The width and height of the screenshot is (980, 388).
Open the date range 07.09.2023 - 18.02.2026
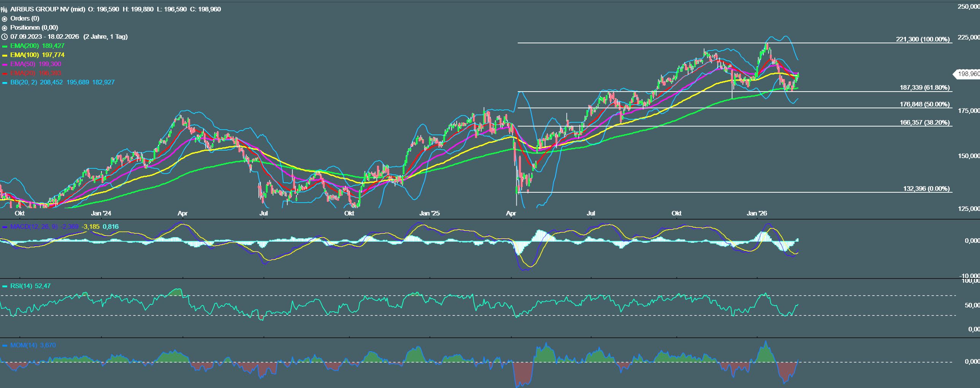[44, 36]
